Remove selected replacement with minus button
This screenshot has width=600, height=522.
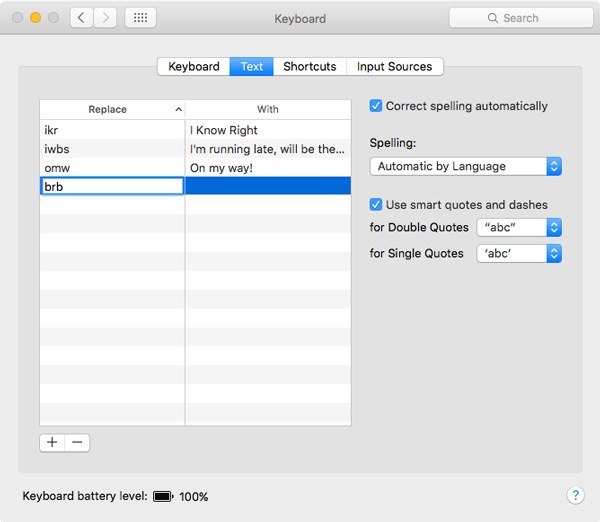(77, 442)
